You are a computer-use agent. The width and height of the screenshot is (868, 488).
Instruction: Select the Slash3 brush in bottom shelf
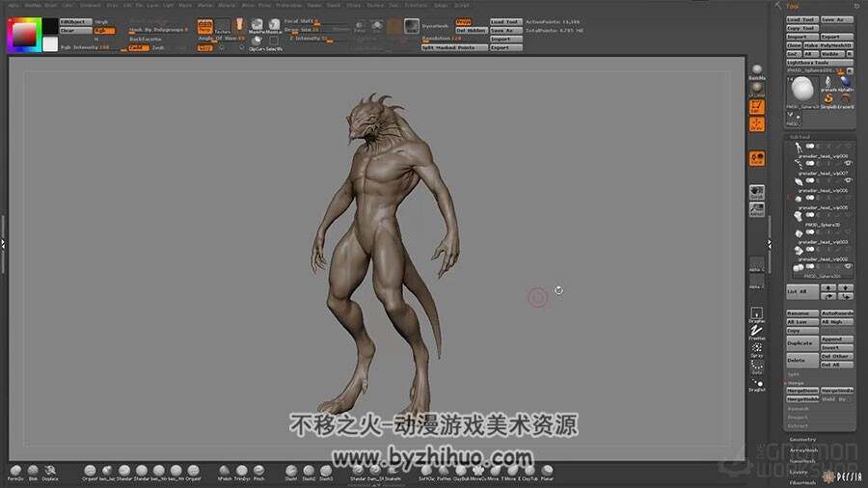coord(326,472)
